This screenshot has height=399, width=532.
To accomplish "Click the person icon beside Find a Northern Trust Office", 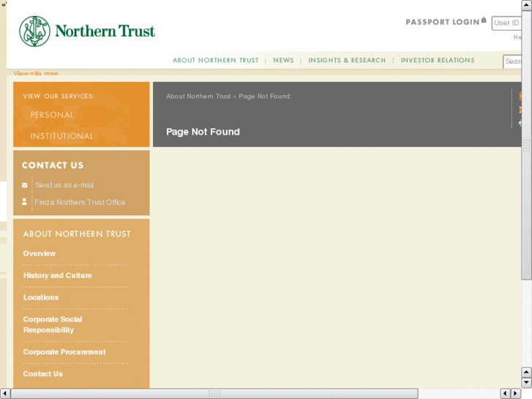I will tap(24, 202).
